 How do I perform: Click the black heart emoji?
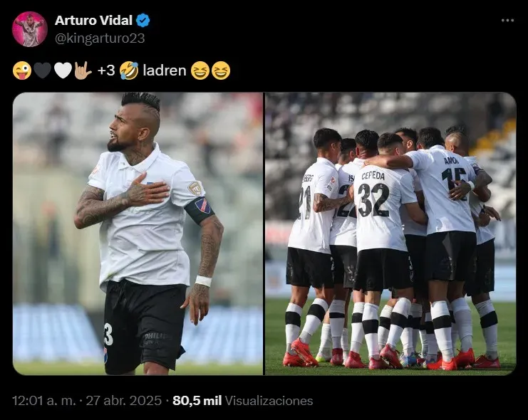43,70
